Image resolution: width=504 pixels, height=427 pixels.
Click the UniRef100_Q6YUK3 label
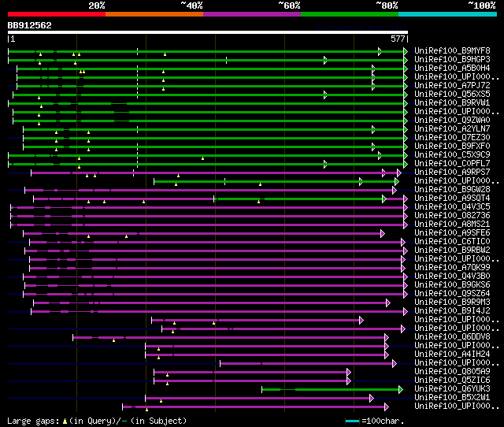click(452, 389)
